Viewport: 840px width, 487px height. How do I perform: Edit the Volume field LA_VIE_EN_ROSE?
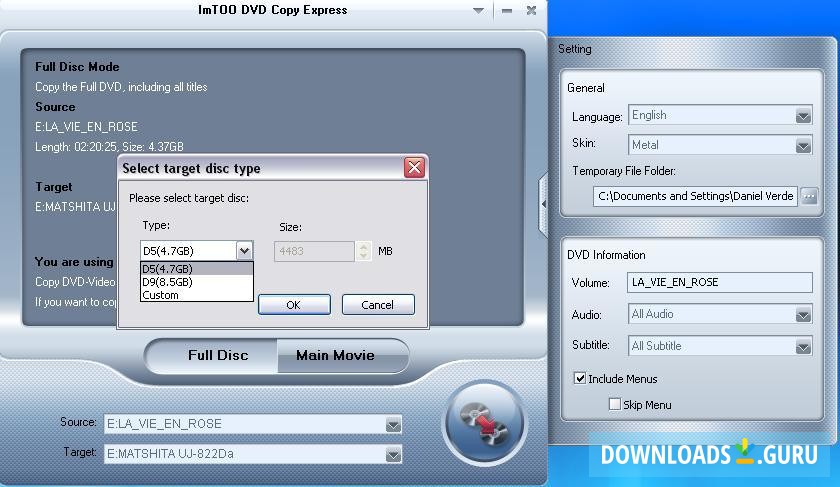pos(719,282)
